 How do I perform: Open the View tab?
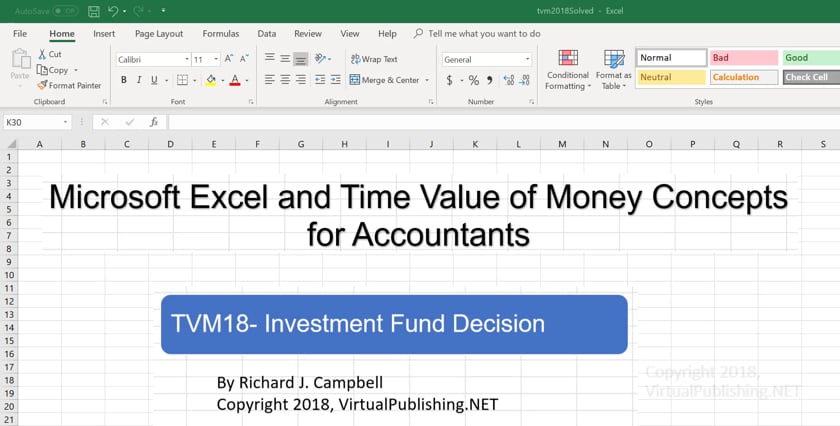[x=350, y=34]
